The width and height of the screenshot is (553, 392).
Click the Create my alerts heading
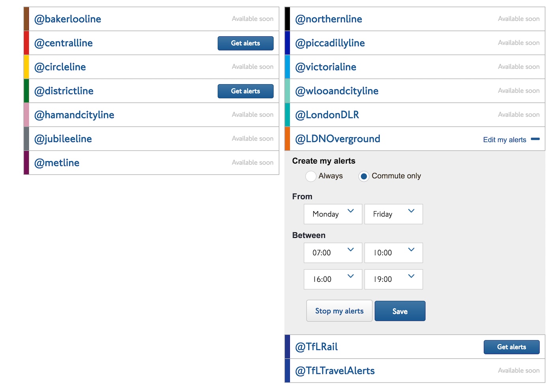click(324, 161)
